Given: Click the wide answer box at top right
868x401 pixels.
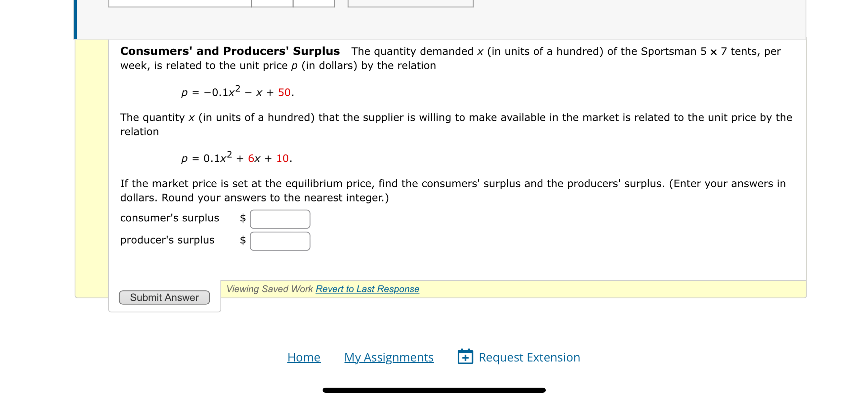Looking at the screenshot, I should [x=410, y=3].
